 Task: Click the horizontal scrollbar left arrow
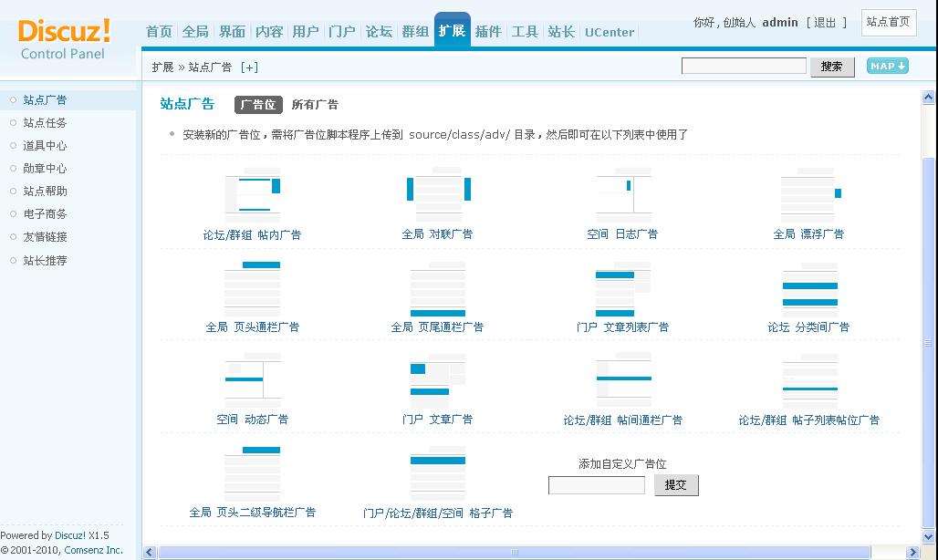pos(150,552)
